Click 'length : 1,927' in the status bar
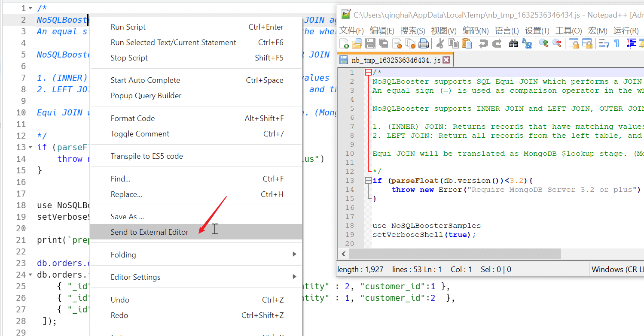This screenshot has height=336, width=644. [360, 269]
